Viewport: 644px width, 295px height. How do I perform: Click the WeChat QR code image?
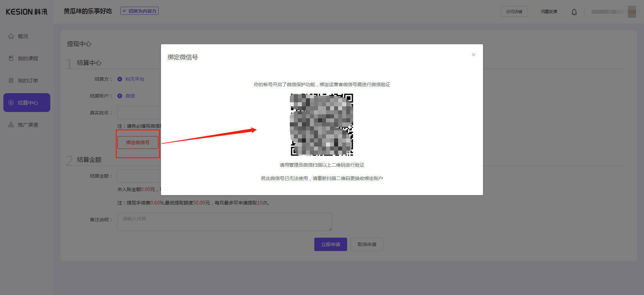tap(322, 124)
